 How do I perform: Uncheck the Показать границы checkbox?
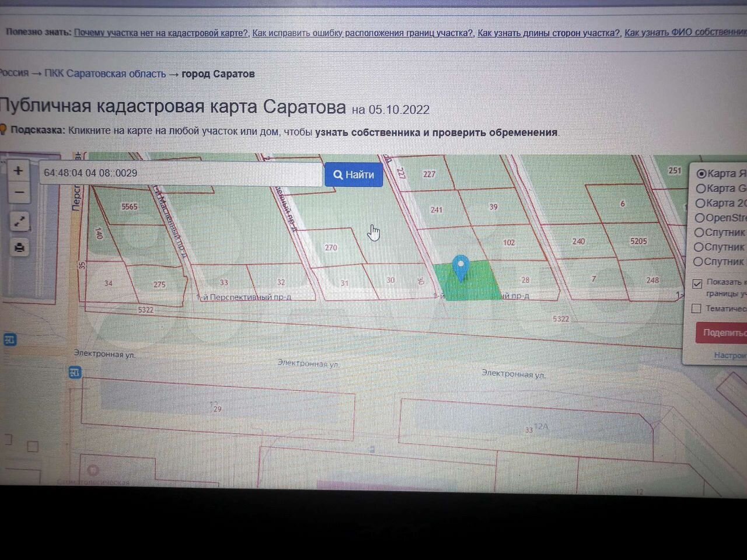click(x=697, y=283)
